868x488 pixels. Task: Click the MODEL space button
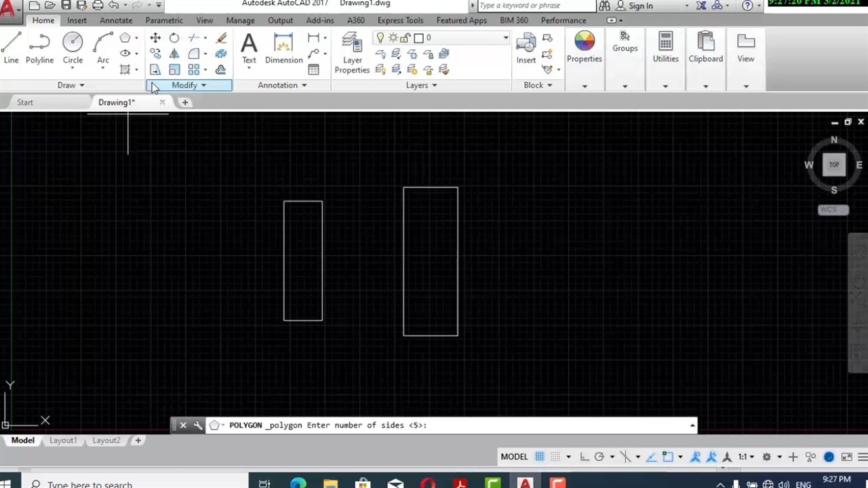[514, 457]
